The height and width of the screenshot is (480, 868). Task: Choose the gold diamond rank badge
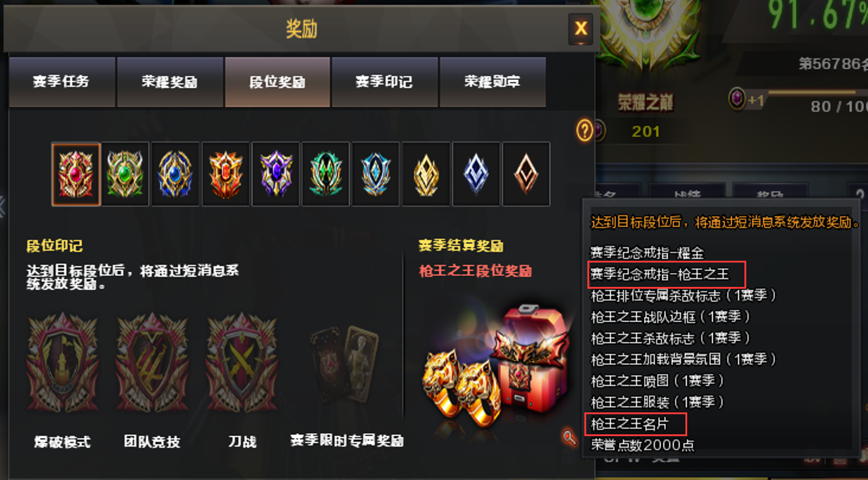(x=426, y=174)
